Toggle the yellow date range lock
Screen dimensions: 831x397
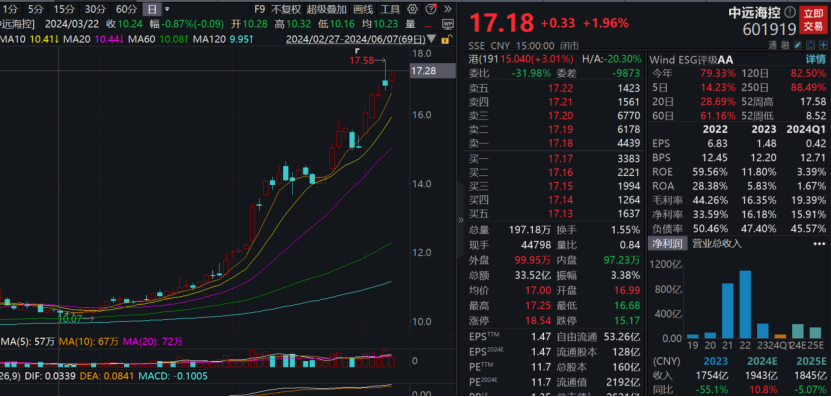coord(447,39)
